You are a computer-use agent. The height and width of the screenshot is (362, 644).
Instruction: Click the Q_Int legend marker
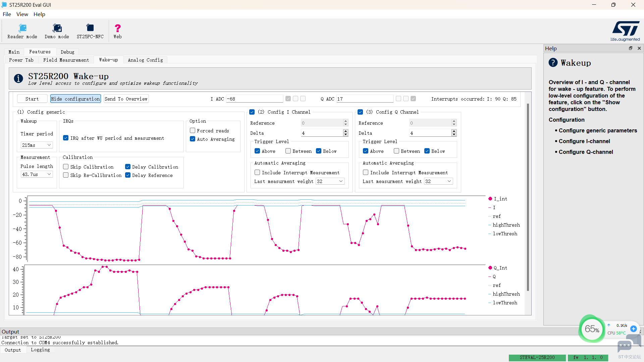490,268
